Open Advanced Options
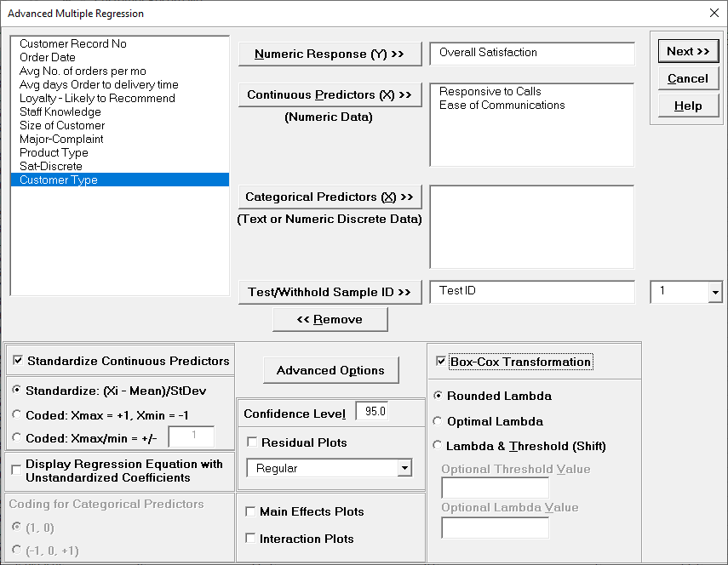 [x=330, y=370]
